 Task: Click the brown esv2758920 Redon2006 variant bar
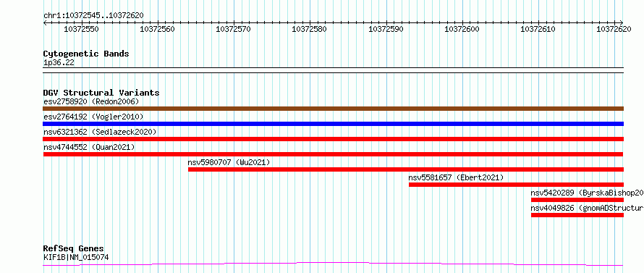click(x=333, y=109)
